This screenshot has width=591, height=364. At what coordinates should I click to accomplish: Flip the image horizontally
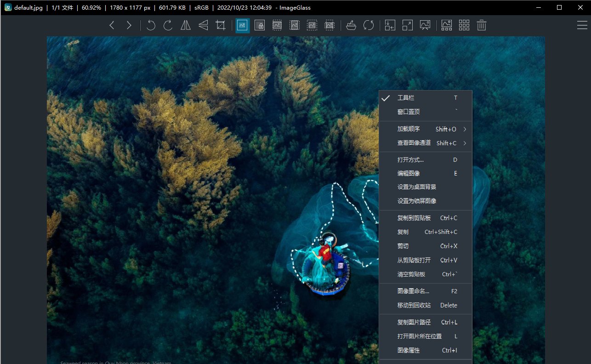click(x=186, y=25)
